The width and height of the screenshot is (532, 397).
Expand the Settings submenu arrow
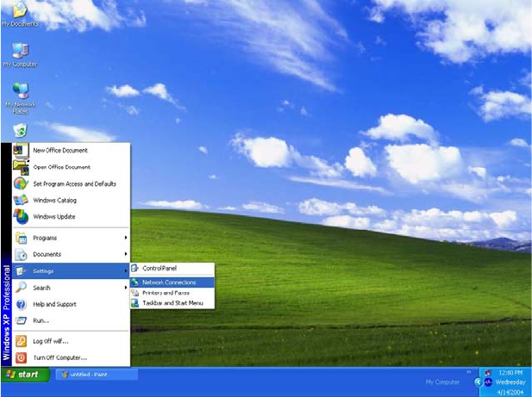coord(126,270)
